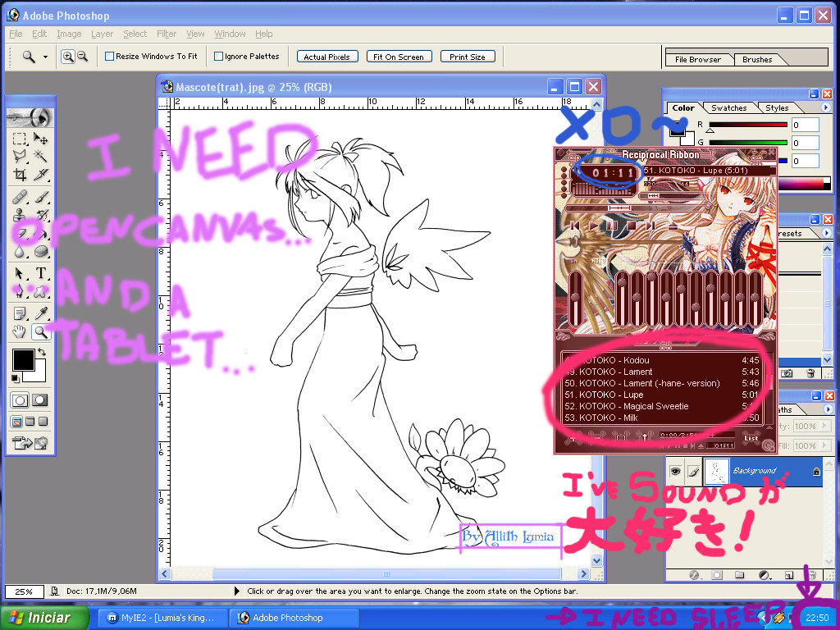
Task: Select the History Brush tool
Action: (41, 215)
